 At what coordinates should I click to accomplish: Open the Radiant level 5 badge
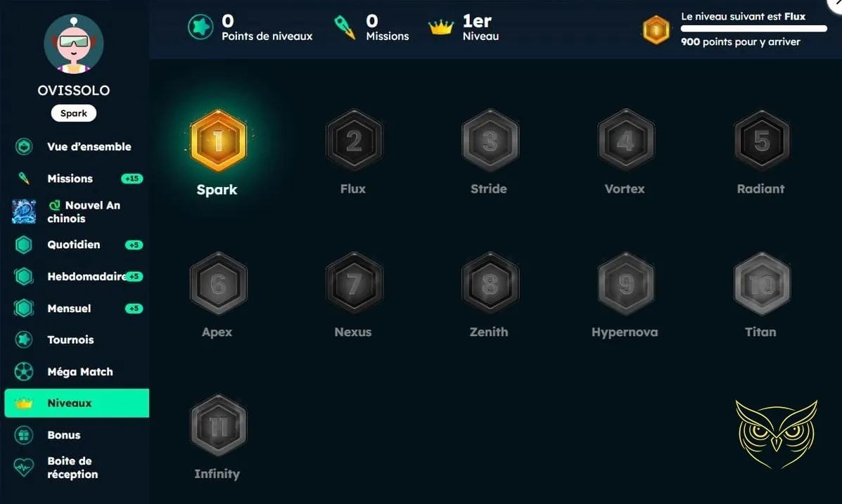click(761, 141)
